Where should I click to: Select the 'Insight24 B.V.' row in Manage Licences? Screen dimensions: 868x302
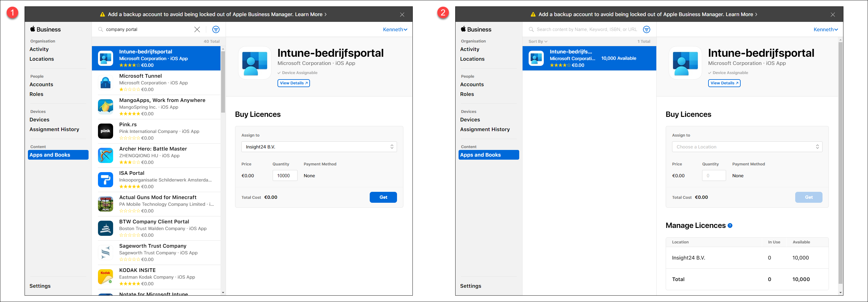pos(747,258)
